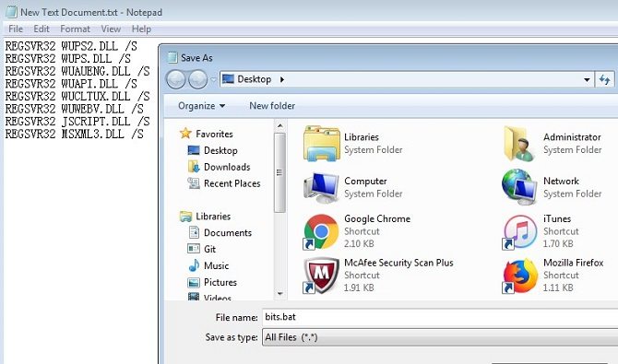Click the Videos library icon
Screen dimensions: 618x364
(x=194, y=296)
